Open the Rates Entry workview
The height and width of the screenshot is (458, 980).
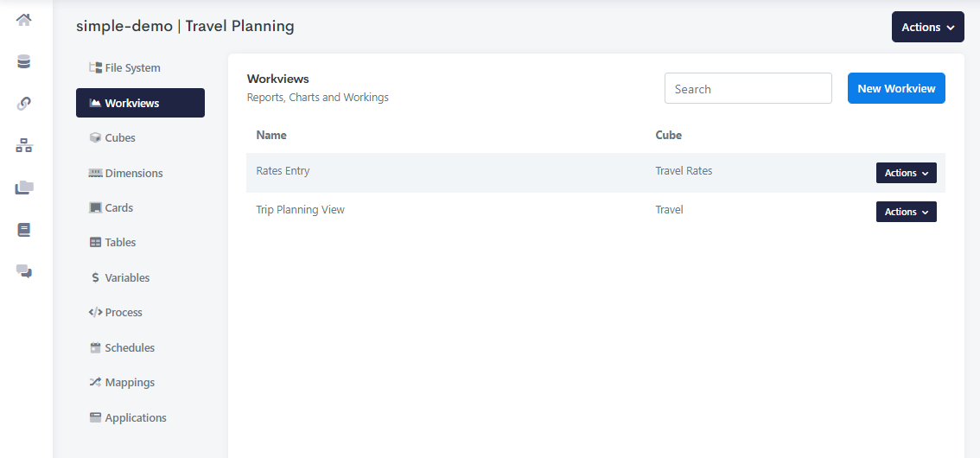pos(283,171)
